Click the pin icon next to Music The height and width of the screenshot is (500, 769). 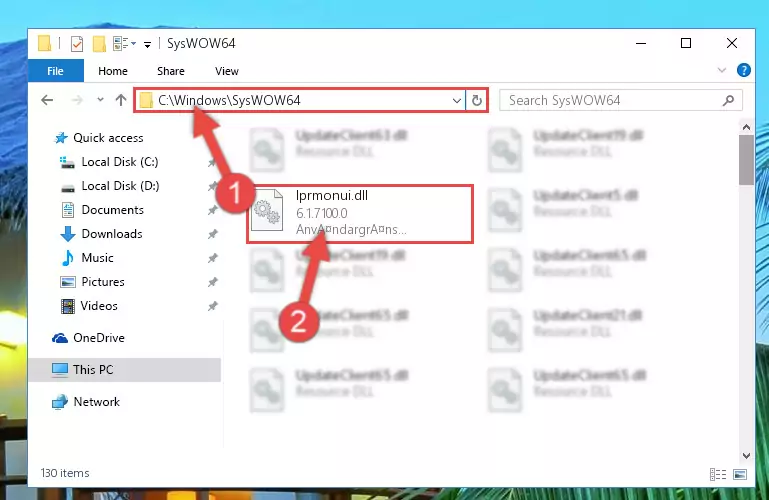point(212,258)
